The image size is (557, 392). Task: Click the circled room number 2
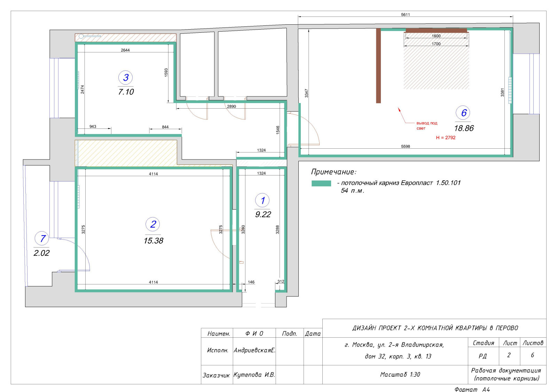coord(153,224)
